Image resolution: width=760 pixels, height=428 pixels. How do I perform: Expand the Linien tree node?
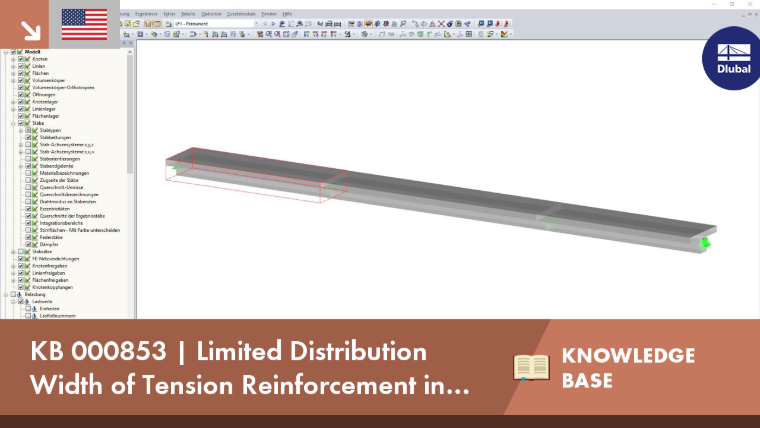point(14,66)
